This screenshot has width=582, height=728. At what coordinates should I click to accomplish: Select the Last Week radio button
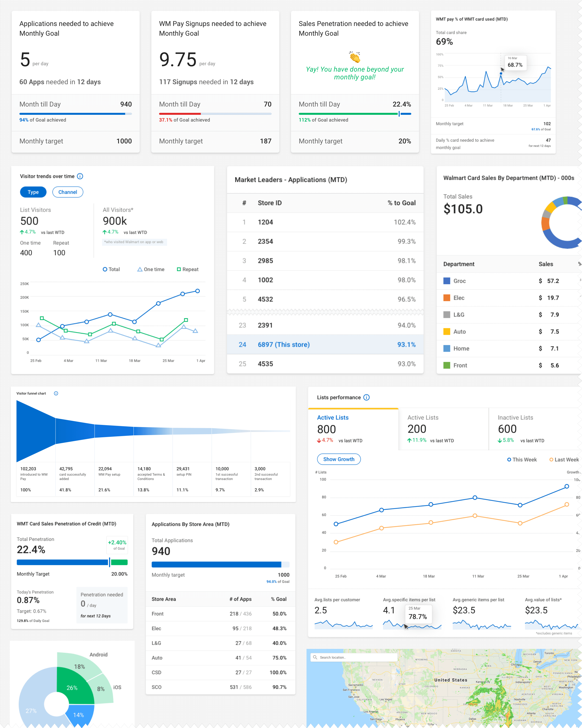[551, 460]
